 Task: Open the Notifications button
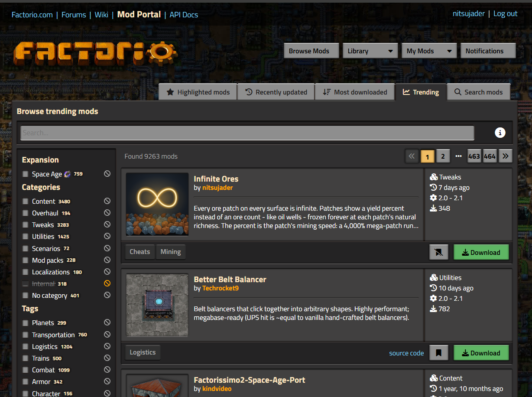click(x=488, y=51)
